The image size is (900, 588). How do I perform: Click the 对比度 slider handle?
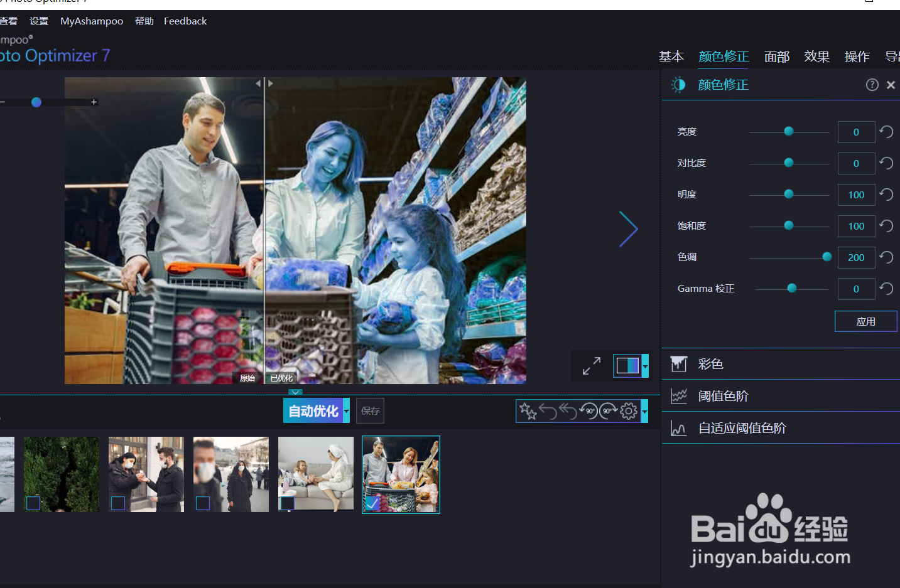click(789, 163)
